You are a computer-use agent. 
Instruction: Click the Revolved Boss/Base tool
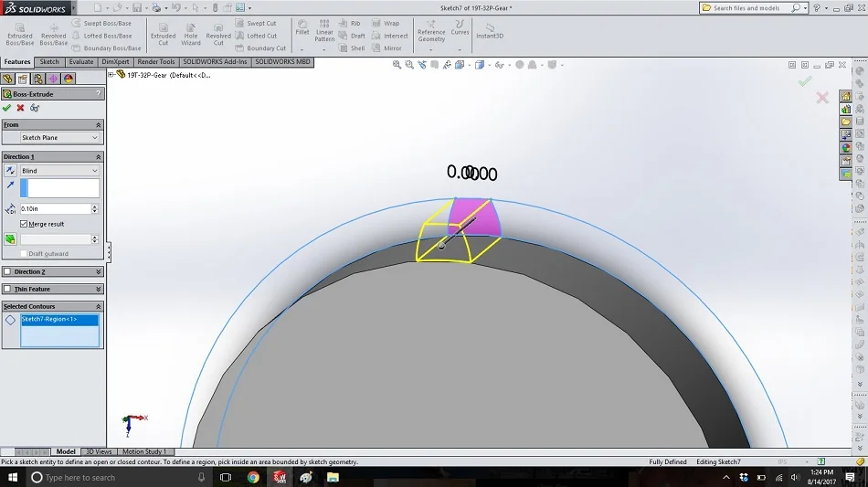point(54,35)
